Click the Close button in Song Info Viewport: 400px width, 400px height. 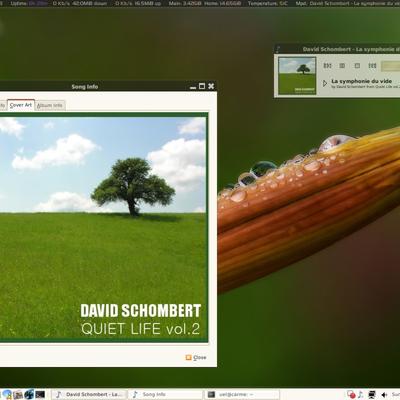point(196,357)
